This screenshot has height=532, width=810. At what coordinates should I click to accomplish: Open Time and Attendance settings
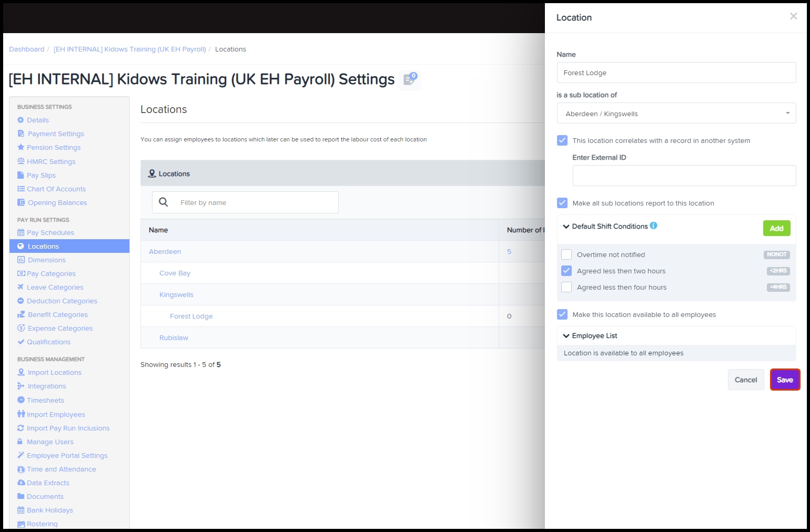(62, 469)
